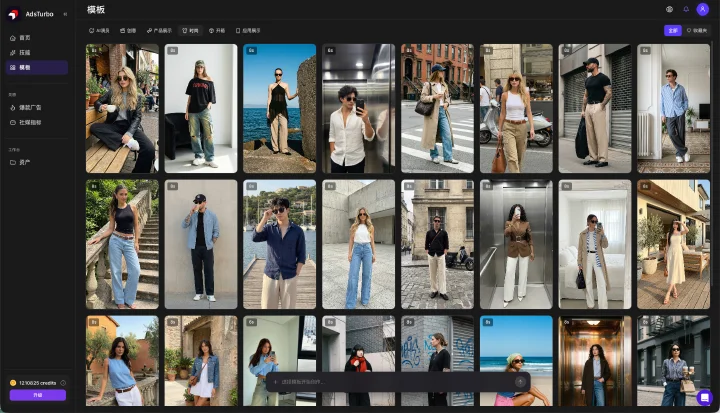Open template of man in black tee and beige trousers
The image size is (720, 413).
pos(595,108)
